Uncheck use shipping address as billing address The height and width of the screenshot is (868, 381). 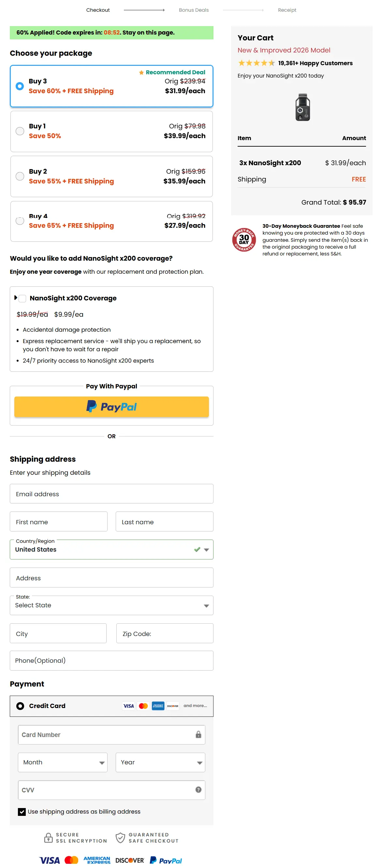coord(22,811)
